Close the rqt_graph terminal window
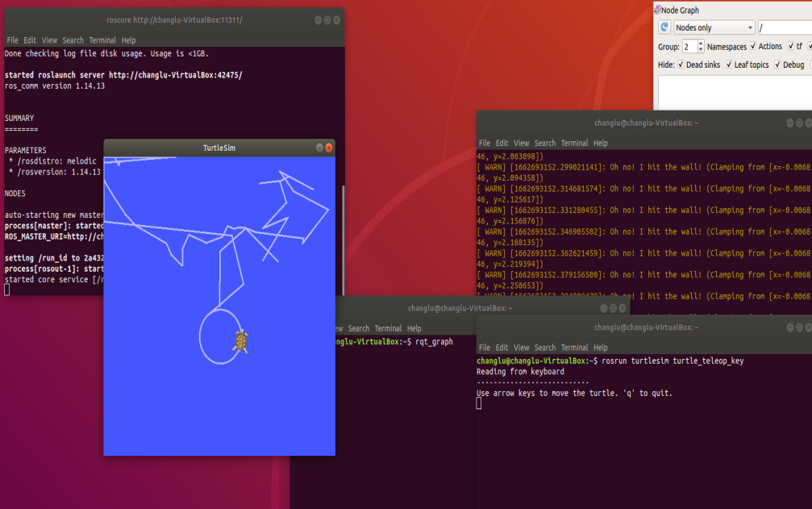The width and height of the screenshot is (812, 509). (623, 308)
